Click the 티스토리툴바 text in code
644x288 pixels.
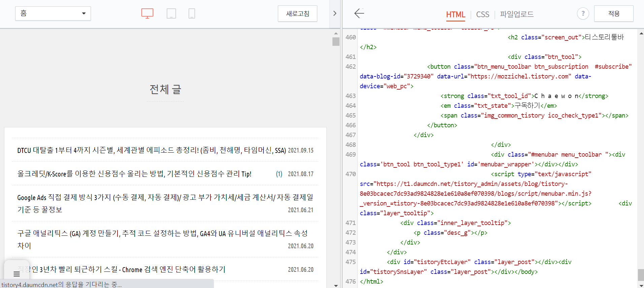coord(605,37)
